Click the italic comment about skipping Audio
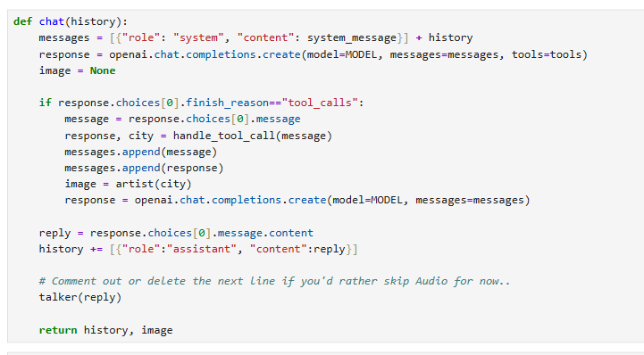644x355 pixels. click(274, 281)
